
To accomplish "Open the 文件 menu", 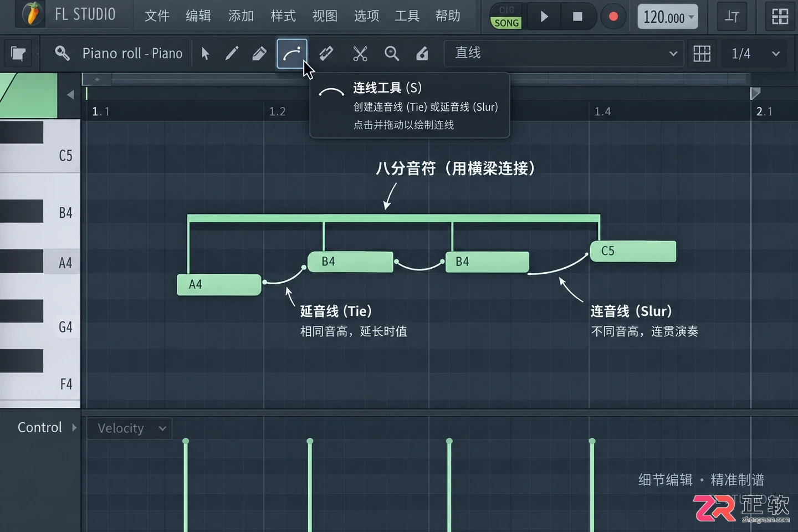I will tap(157, 16).
